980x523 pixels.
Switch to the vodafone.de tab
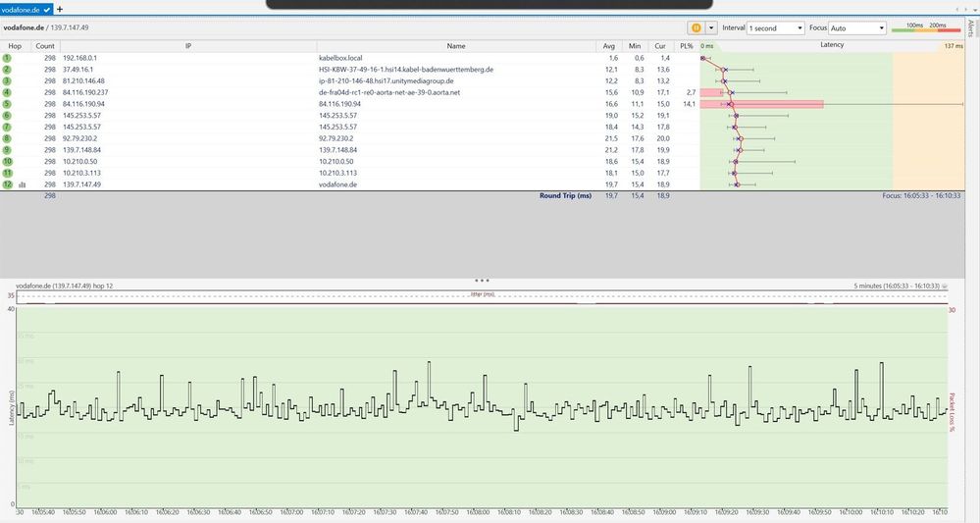21,10
